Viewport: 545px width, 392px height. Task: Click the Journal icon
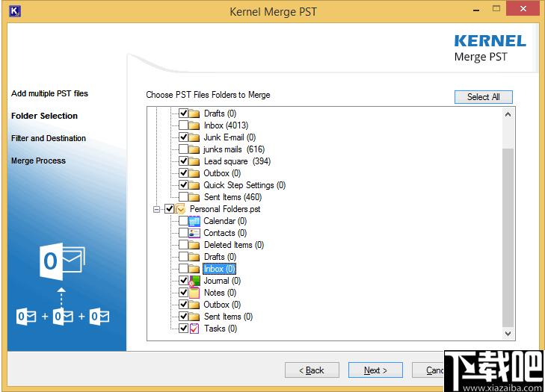click(x=194, y=281)
